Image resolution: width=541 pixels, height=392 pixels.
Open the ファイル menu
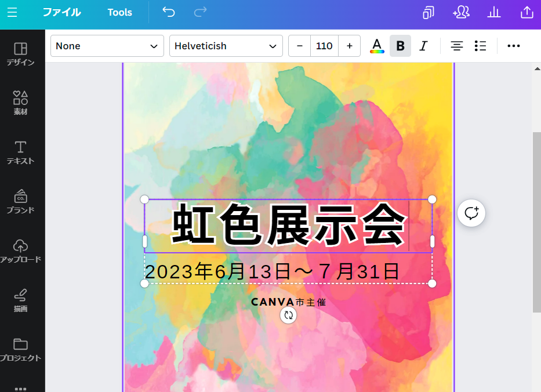coord(62,12)
